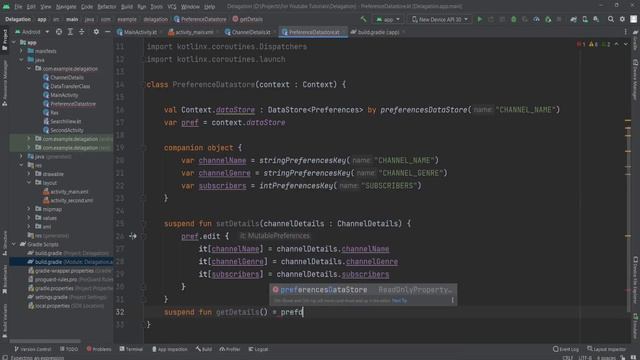
Task: Open the Profile app icon in toolbar
Action: pos(536,19)
